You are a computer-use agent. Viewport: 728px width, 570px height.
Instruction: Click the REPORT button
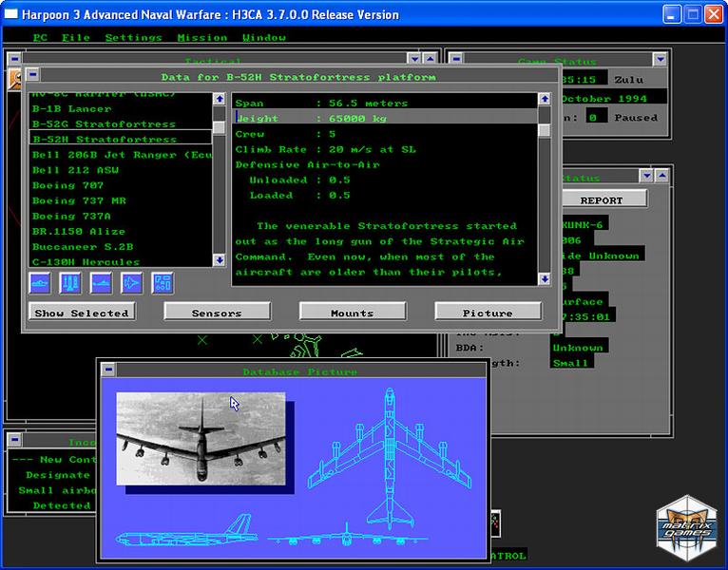(601, 200)
